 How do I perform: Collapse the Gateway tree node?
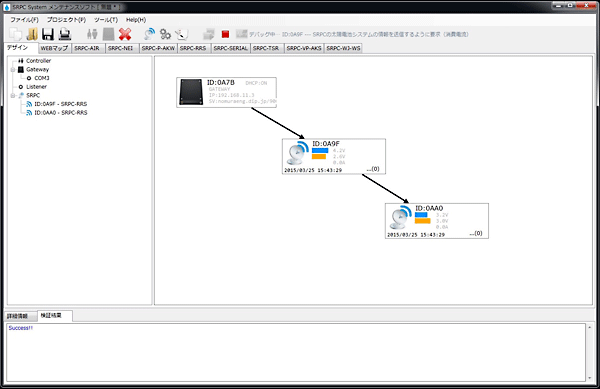click(13, 70)
